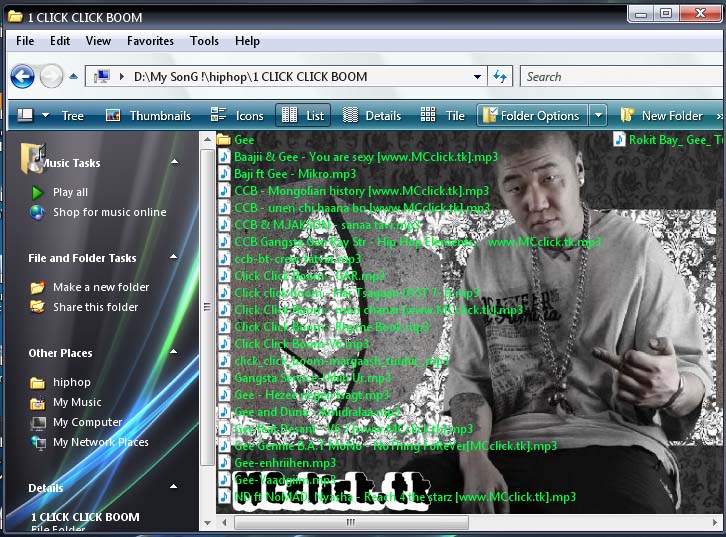Screen dimensions: 726x537
Task: Select the Gee folder
Action: click(x=244, y=140)
